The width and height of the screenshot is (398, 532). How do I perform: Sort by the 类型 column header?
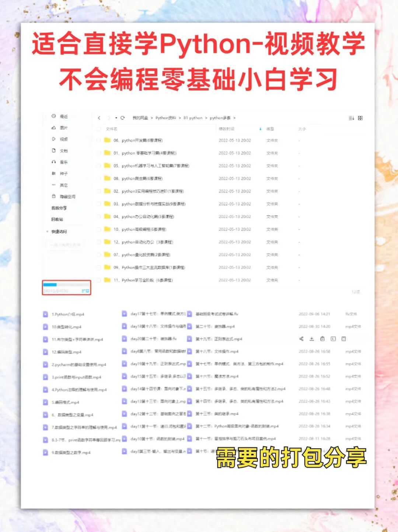(270, 129)
